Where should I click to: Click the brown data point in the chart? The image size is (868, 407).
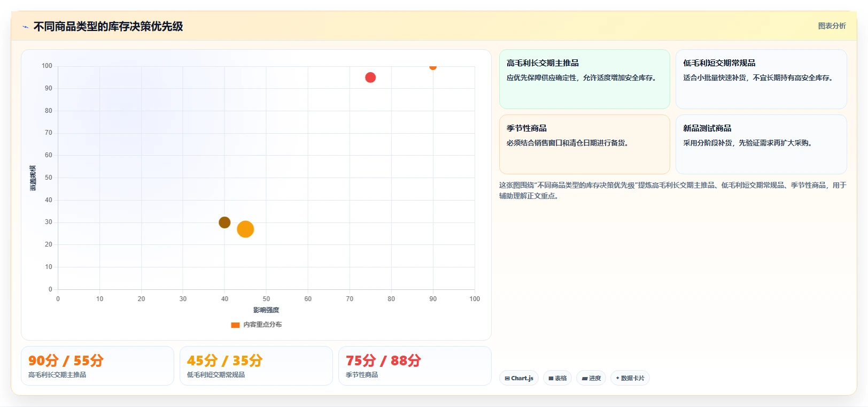click(x=224, y=222)
